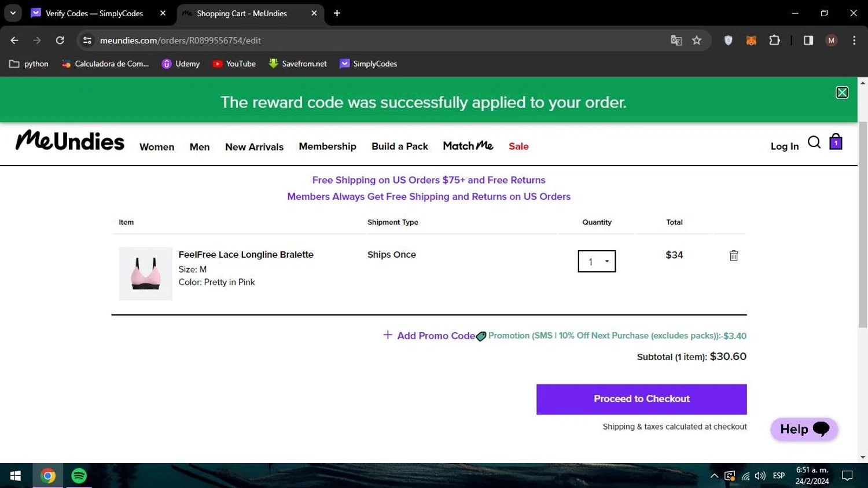Image resolution: width=868 pixels, height=488 pixels.
Task: Open the Help chat button
Action: coord(804,429)
